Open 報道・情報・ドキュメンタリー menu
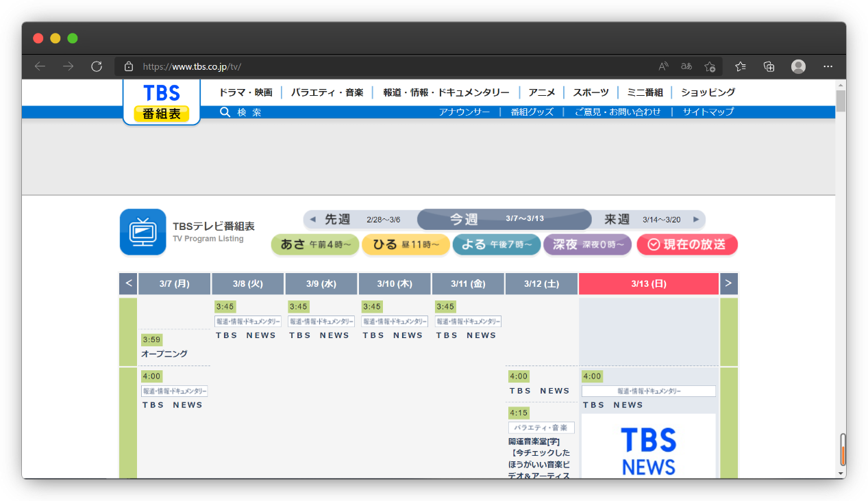Screen dimensions: 868x501 pyautogui.click(x=446, y=92)
